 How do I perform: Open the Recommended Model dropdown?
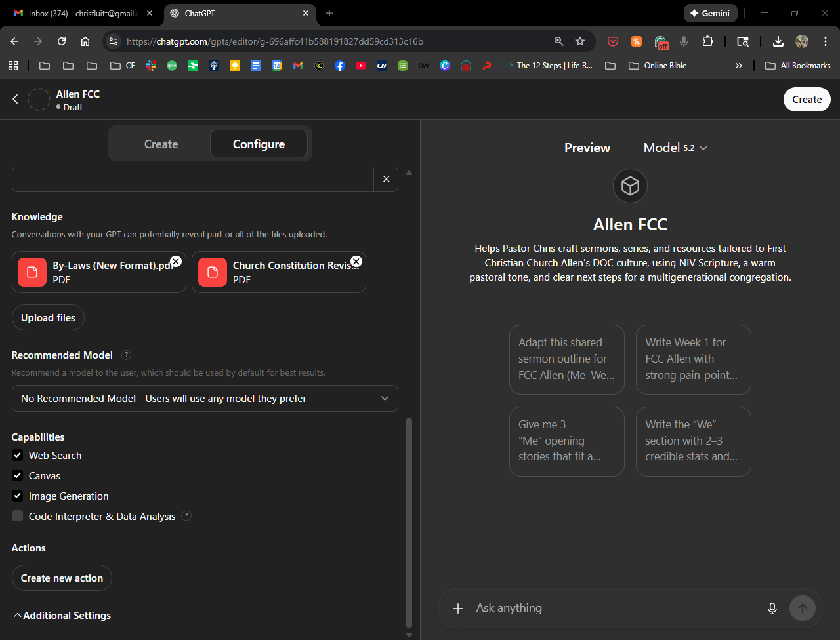[205, 398]
